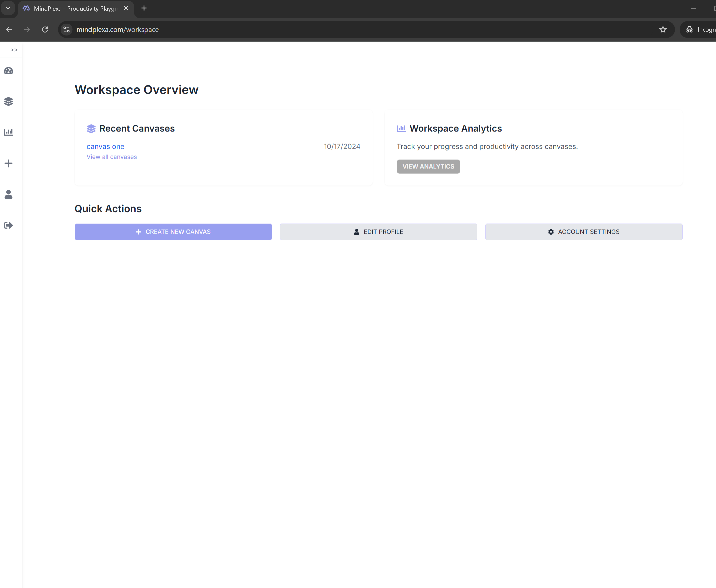Open the profile person icon in sidebar
Viewport: 716px width, 588px height.
(8, 195)
